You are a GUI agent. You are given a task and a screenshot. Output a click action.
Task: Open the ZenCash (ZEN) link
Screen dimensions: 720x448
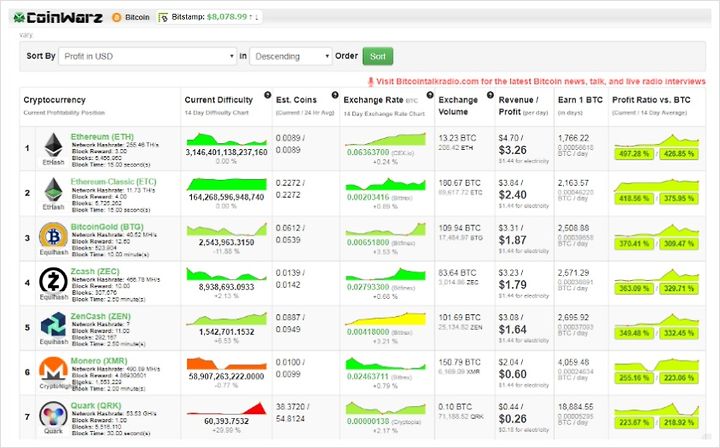point(101,316)
